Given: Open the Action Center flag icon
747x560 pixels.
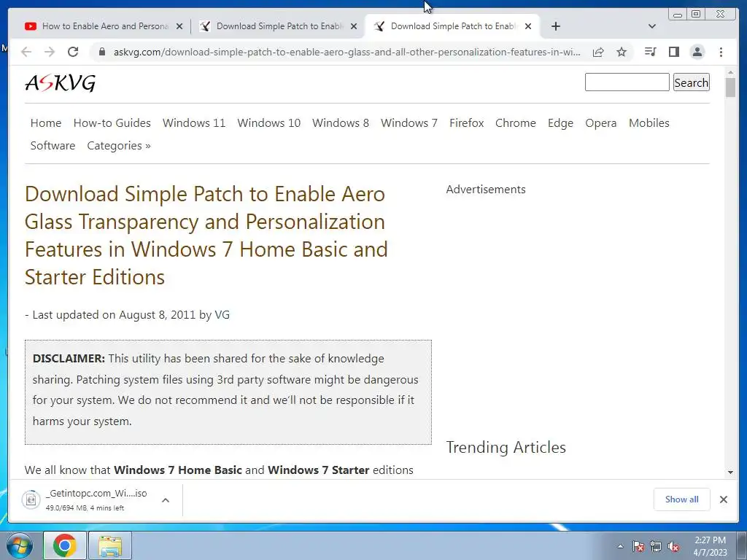Looking at the screenshot, I should [x=638, y=546].
